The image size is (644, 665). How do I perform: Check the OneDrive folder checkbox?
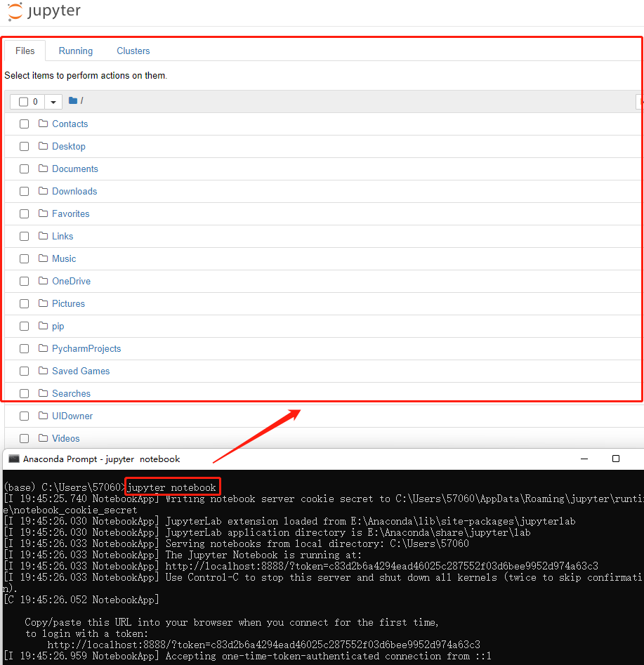click(x=24, y=281)
